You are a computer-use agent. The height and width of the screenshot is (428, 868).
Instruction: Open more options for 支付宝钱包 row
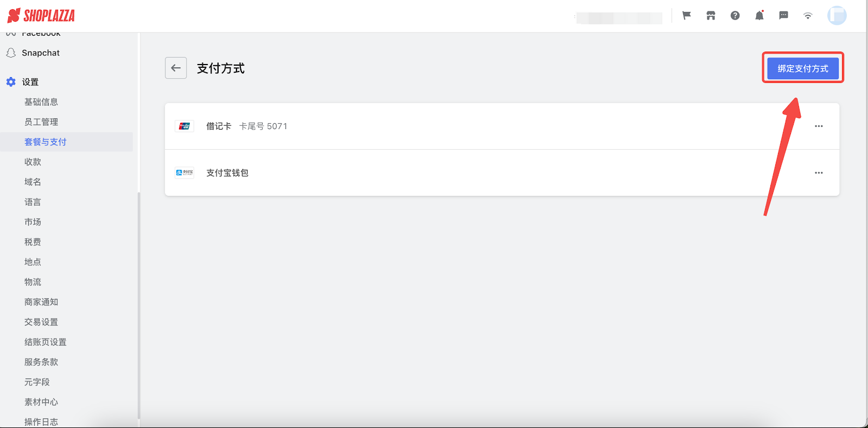point(819,173)
